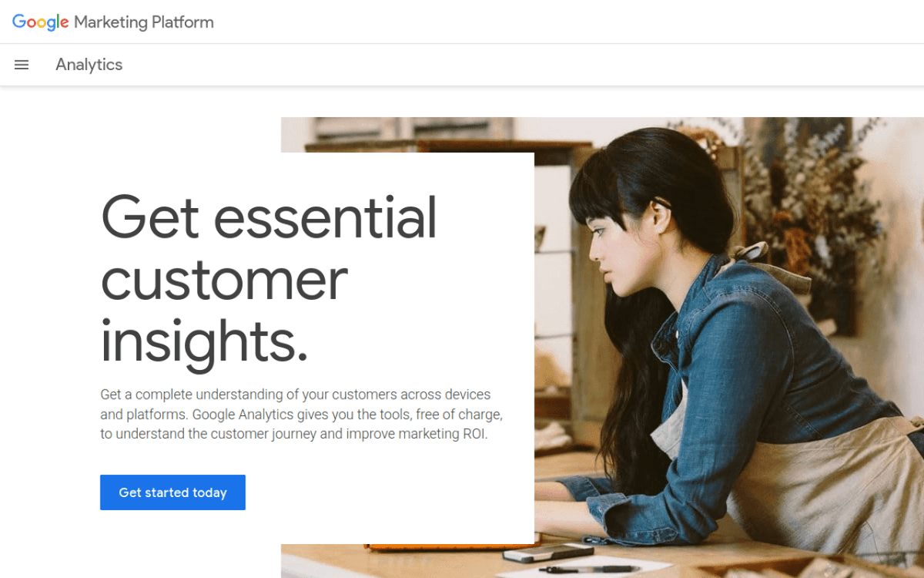The height and width of the screenshot is (578, 924).
Task: Click 'Google Analytics' in the description paragraph
Action: [x=243, y=414]
